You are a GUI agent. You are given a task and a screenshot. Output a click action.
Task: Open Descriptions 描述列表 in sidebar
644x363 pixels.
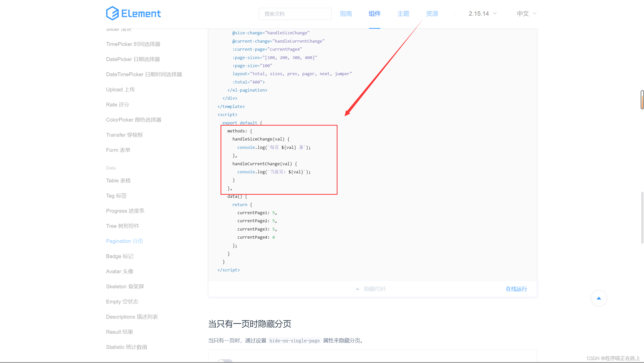pyautogui.click(x=132, y=317)
